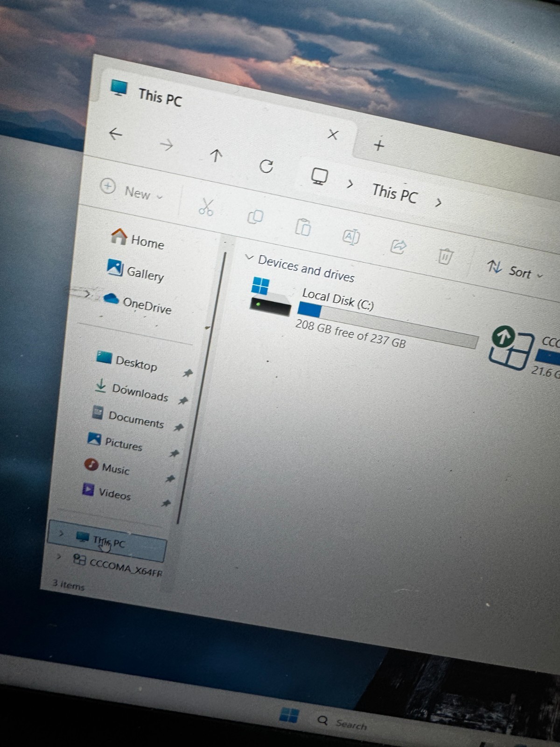Open the pinned Music folder

coord(106,467)
